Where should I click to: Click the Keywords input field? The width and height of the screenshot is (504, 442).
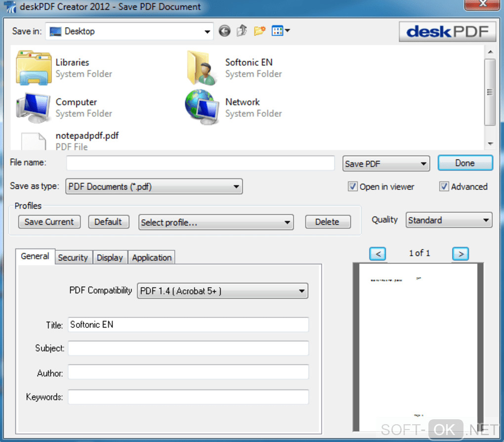click(x=188, y=397)
